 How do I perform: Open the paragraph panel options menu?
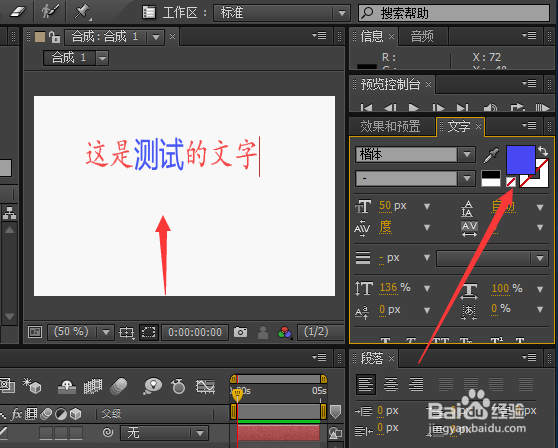(x=529, y=357)
